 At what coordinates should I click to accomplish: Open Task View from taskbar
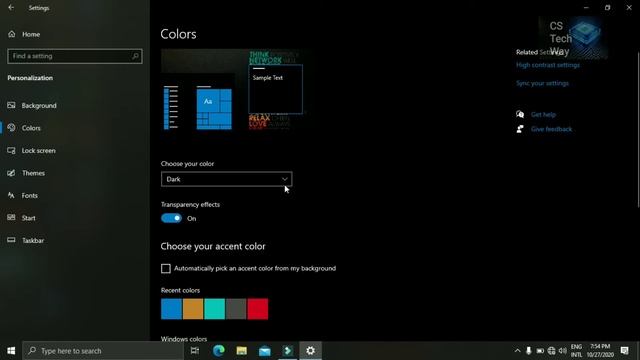195,351
